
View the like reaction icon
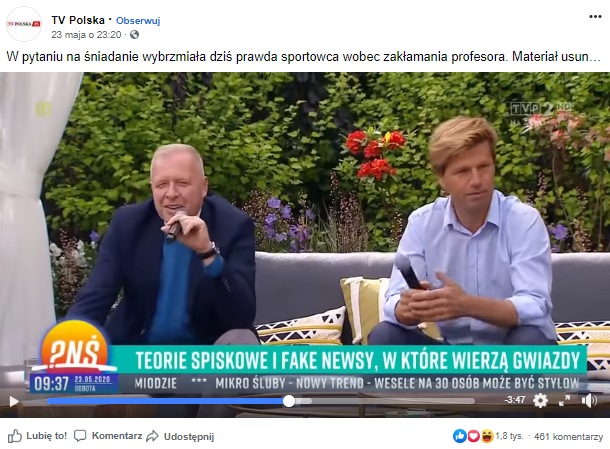point(459,436)
